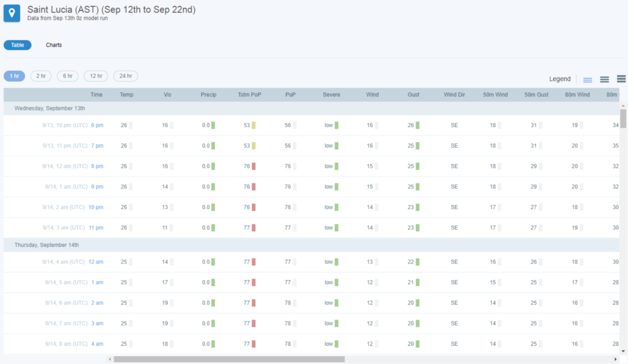Click the Thursday, September 14th group header
The height and width of the screenshot is (364, 628).
[311, 244]
